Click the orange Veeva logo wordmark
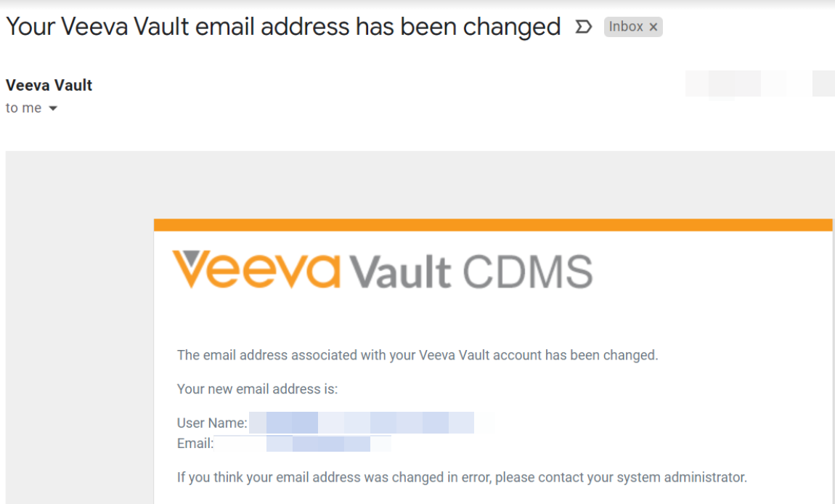 [256, 270]
